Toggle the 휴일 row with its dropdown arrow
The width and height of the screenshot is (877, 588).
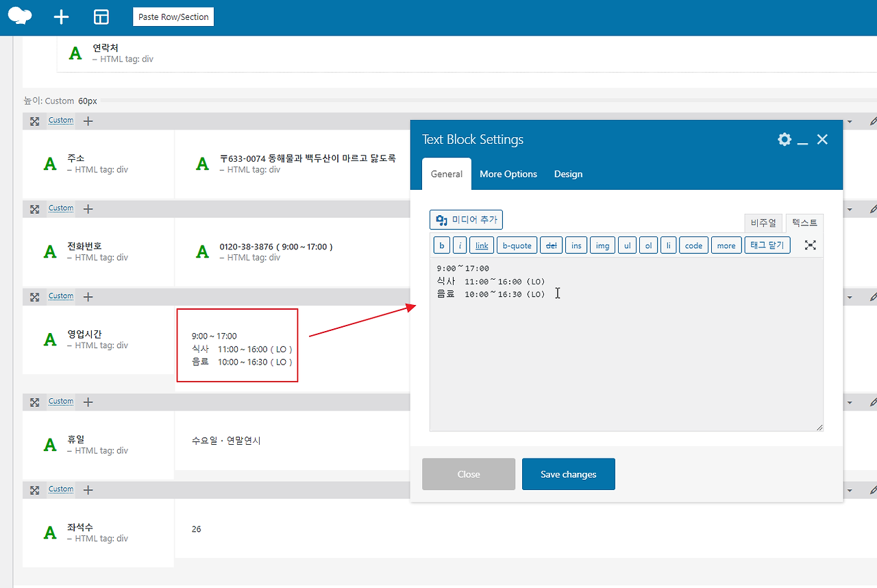[x=850, y=403]
